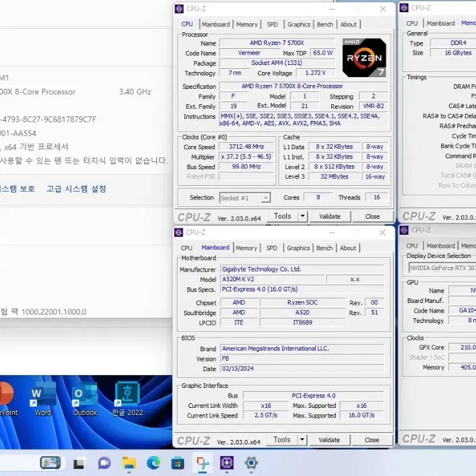Open Chat icon on taskbar
This screenshot has height=476, width=476.
click(104, 463)
